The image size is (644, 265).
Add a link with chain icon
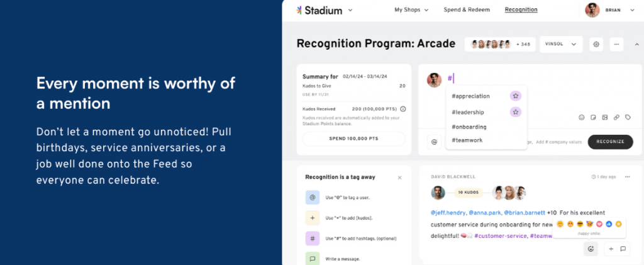pos(616,118)
